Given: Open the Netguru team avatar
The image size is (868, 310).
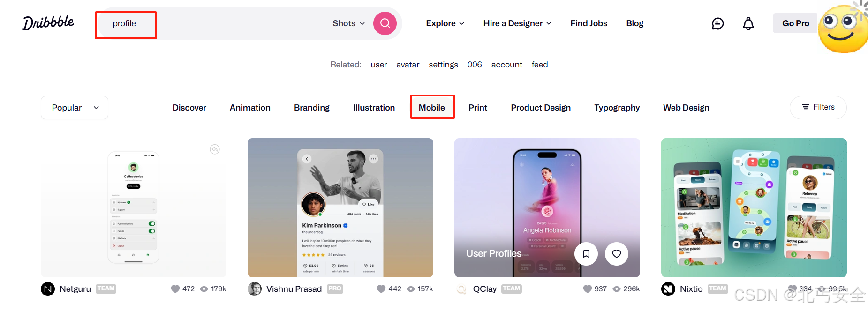Looking at the screenshot, I should tap(48, 289).
